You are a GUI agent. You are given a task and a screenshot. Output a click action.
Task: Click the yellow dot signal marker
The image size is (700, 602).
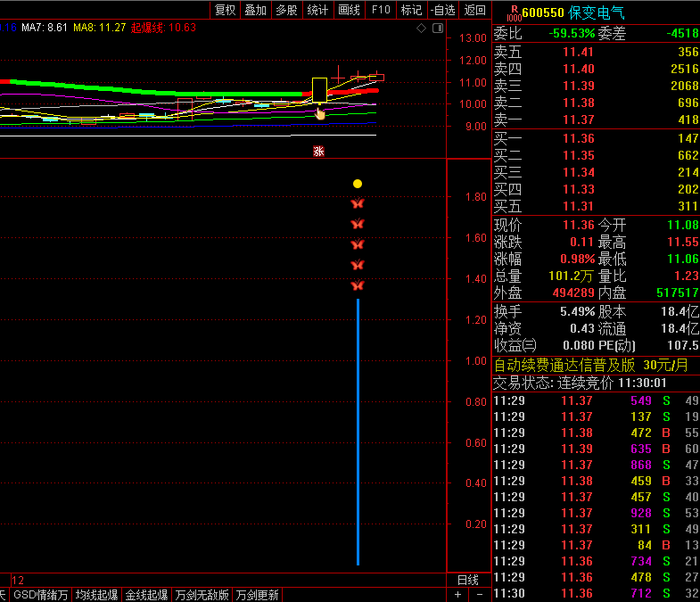[358, 184]
